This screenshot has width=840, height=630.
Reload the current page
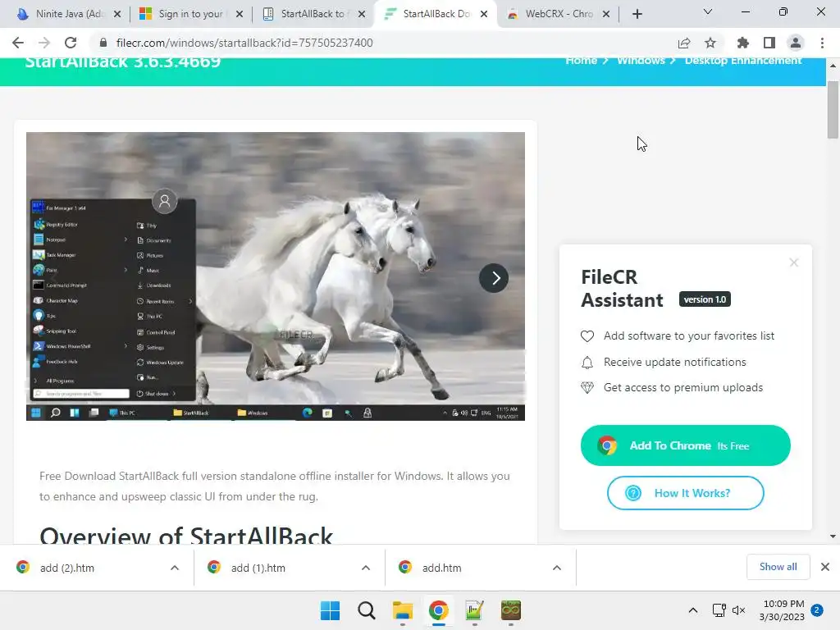point(71,43)
